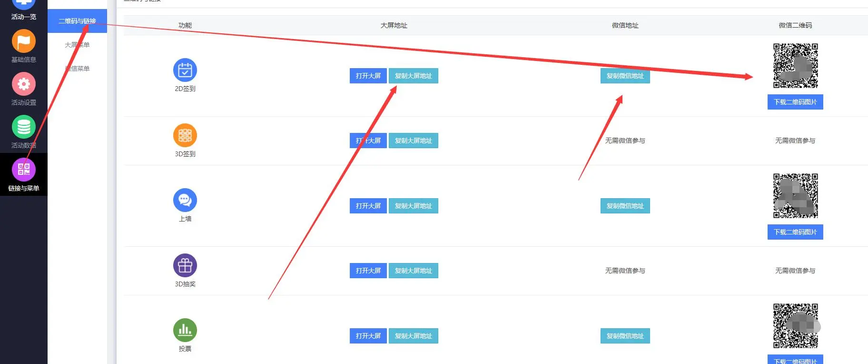The width and height of the screenshot is (868, 364).
Task: Open the 大屏菜单 submenu item
Action: coord(77,45)
